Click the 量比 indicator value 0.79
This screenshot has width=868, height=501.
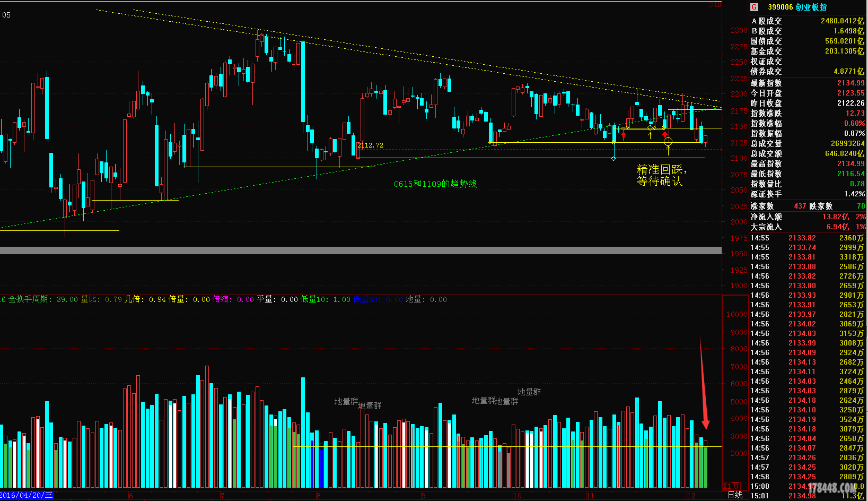coord(113,299)
